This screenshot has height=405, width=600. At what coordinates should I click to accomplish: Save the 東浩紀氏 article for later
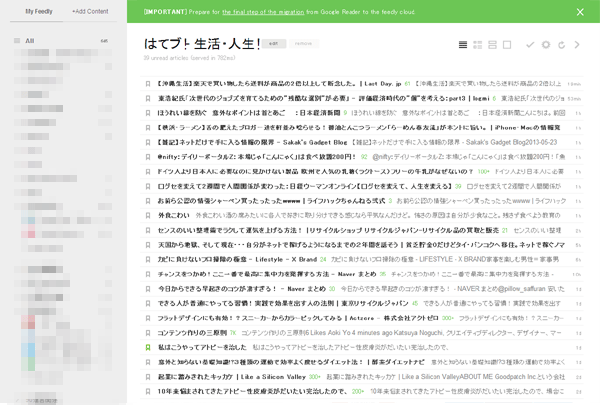[148, 98]
